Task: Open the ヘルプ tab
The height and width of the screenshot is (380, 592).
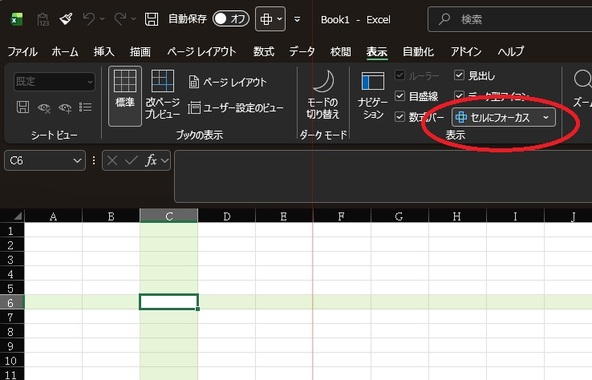Action: click(x=510, y=52)
